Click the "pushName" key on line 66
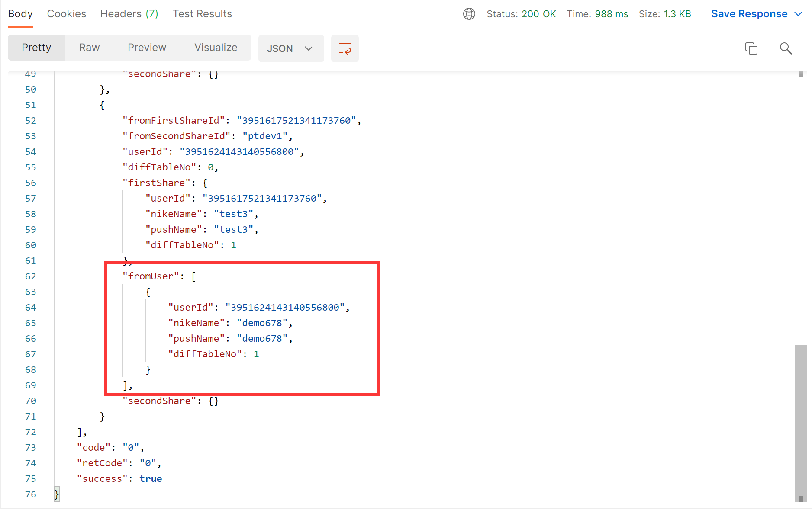Image resolution: width=812 pixels, height=510 pixels. 197,338
